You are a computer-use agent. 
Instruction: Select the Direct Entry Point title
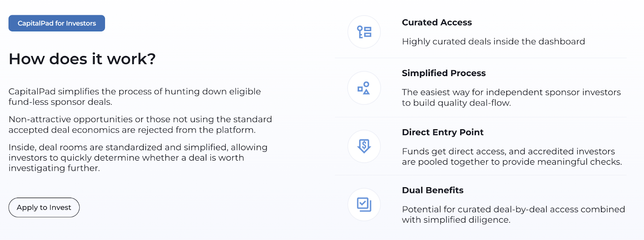coord(442,132)
